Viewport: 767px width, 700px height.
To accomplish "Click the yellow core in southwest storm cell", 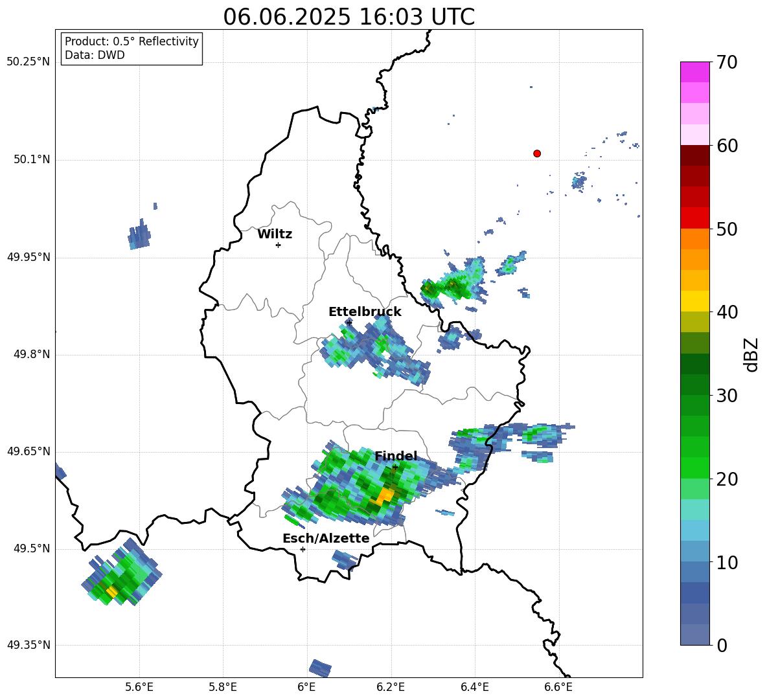I will [112, 592].
